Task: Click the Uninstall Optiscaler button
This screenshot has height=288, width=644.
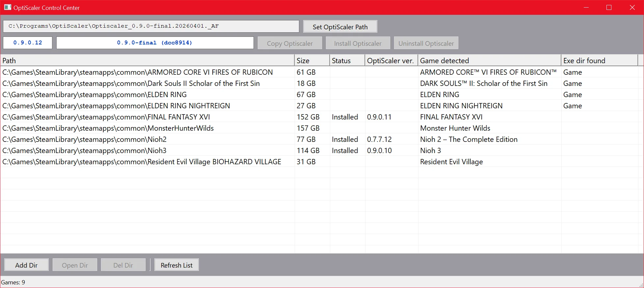Action: [426, 43]
